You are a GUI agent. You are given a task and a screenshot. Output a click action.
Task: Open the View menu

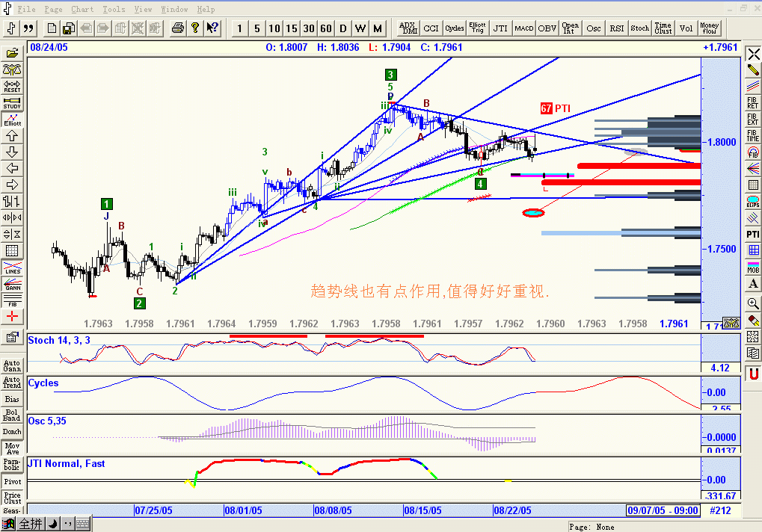coord(143,9)
